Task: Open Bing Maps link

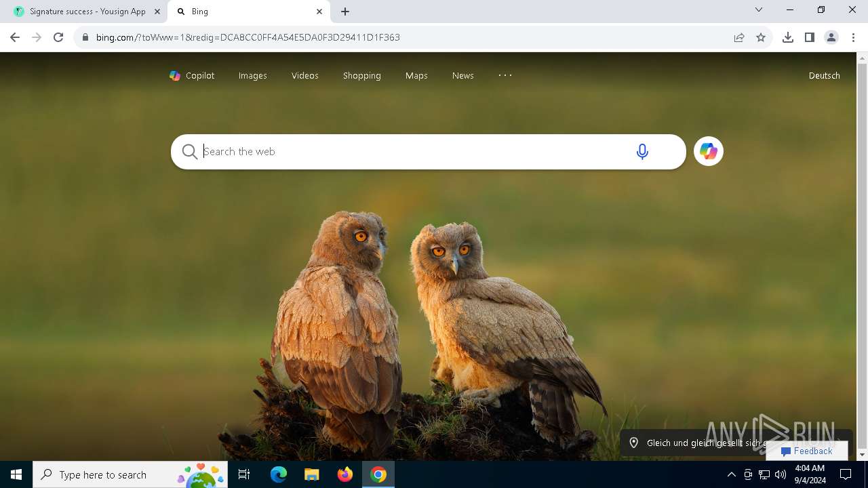Action: click(x=416, y=76)
